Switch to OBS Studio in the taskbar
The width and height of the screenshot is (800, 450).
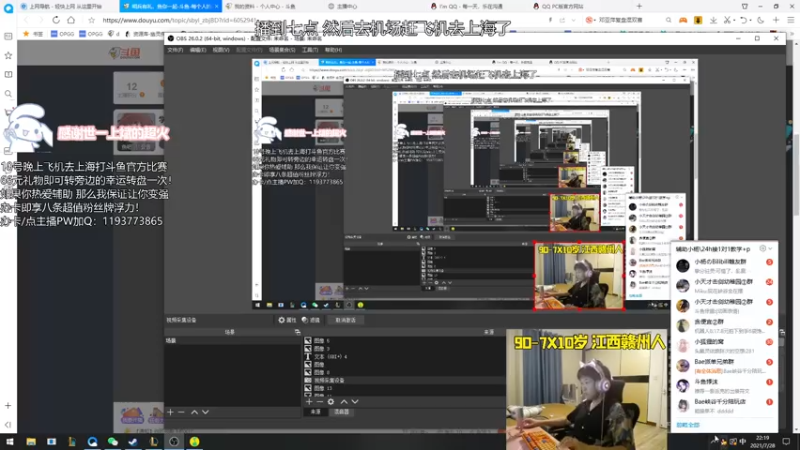point(174,442)
